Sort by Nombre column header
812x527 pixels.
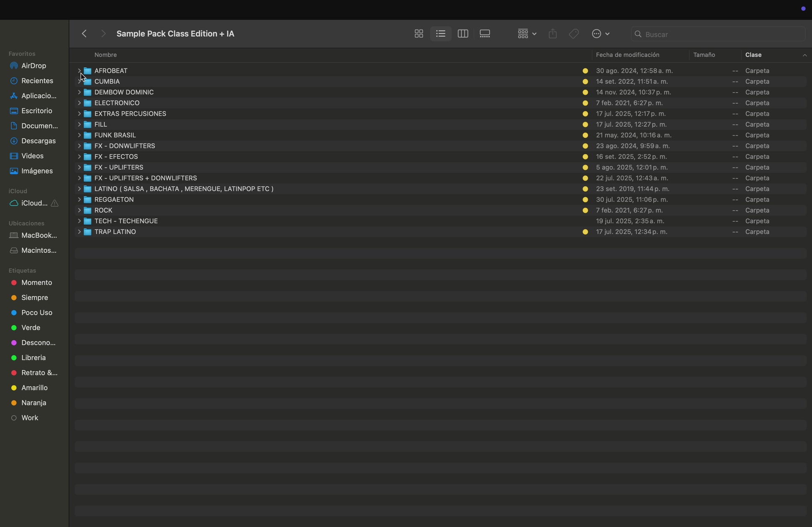coord(106,55)
